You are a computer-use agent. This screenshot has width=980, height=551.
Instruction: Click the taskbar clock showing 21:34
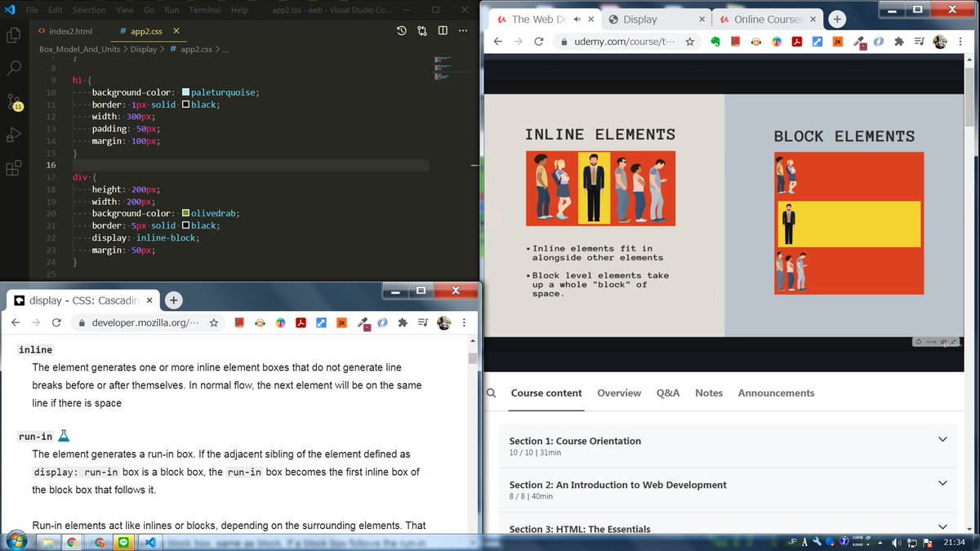[954, 543]
